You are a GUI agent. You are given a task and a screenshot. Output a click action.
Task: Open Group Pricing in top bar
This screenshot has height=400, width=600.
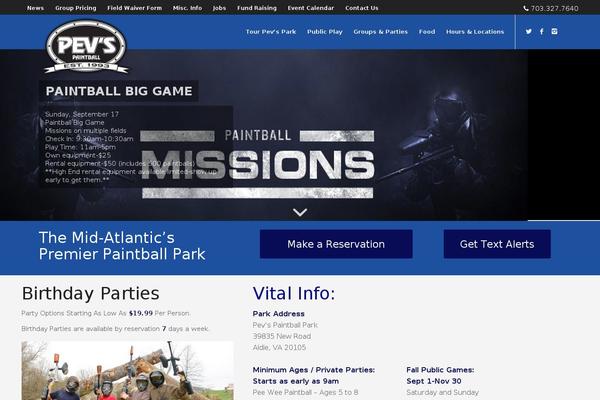click(76, 8)
